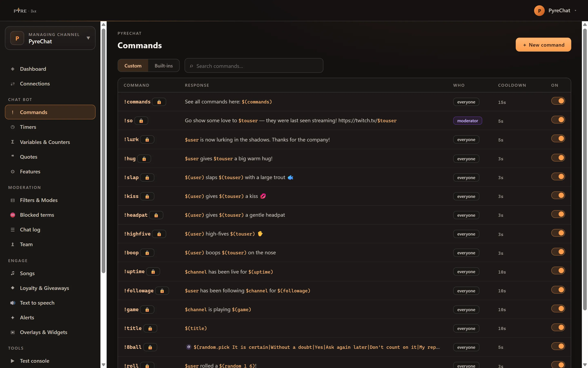Click the Alerts sparkle icon
The height and width of the screenshot is (368, 588).
(13, 318)
